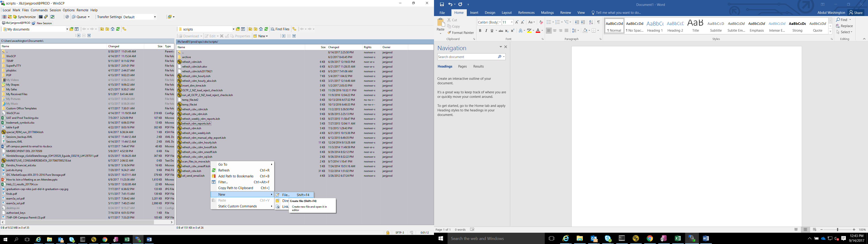868x244 pixels.
Task: Go to home directory in remote panel
Action: tap(261, 29)
